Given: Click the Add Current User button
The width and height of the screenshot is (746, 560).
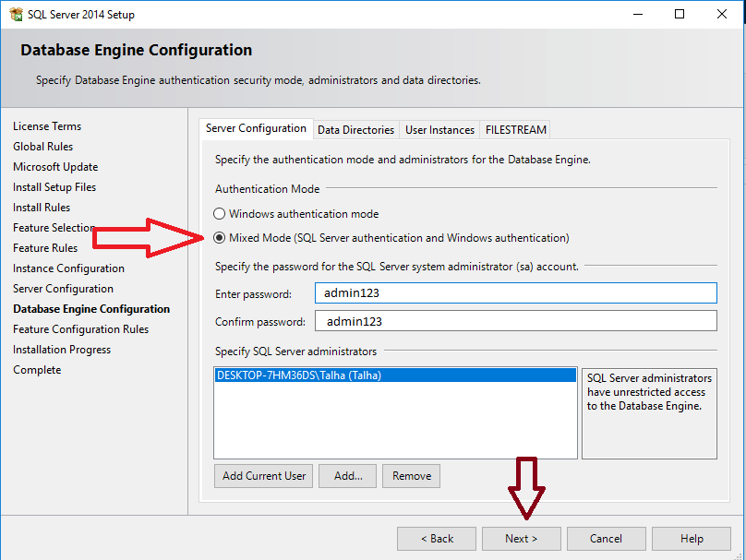Looking at the screenshot, I should (x=263, y=476).
